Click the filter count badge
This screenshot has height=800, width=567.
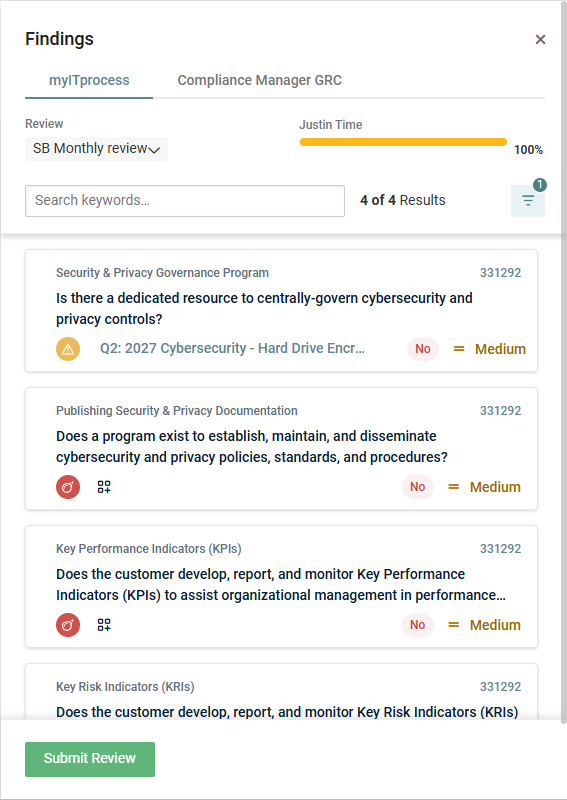coord(540,185)
